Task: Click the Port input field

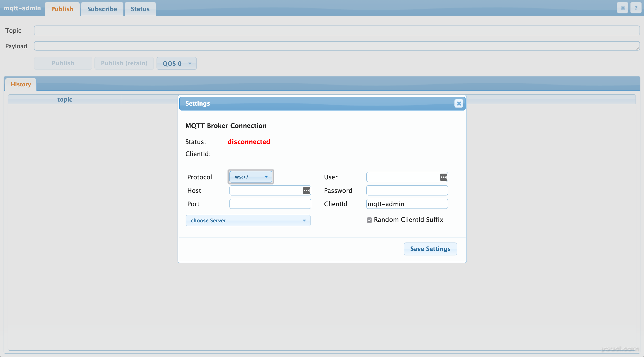Action: tap(270, 204)
